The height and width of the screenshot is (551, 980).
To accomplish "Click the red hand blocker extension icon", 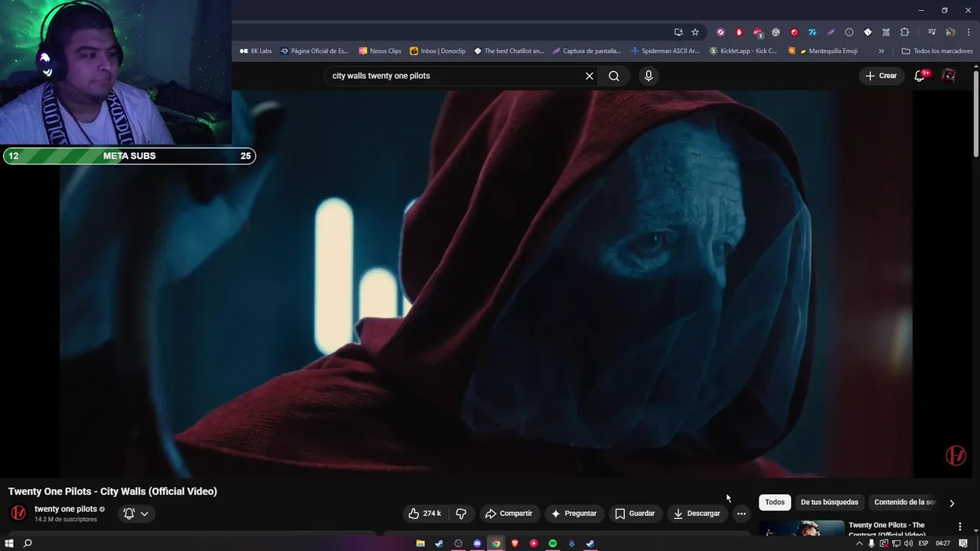I will point(739,32).
